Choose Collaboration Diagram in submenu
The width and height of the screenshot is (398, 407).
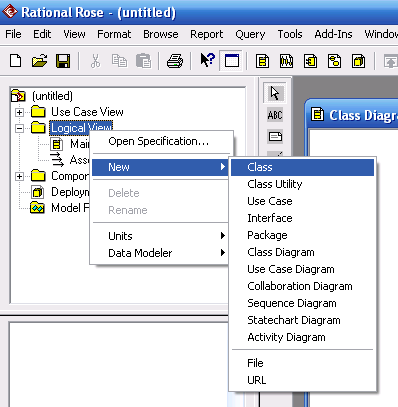point(302,286)
